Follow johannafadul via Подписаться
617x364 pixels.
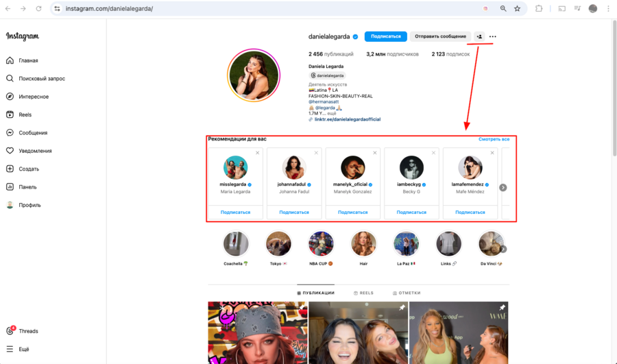click(294, 212)
